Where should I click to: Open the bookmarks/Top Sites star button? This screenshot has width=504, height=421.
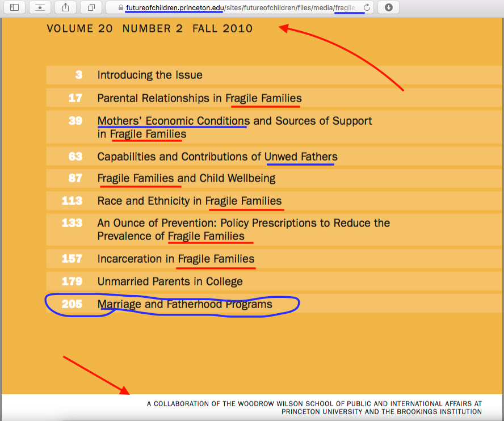click(x=40, y=7)
